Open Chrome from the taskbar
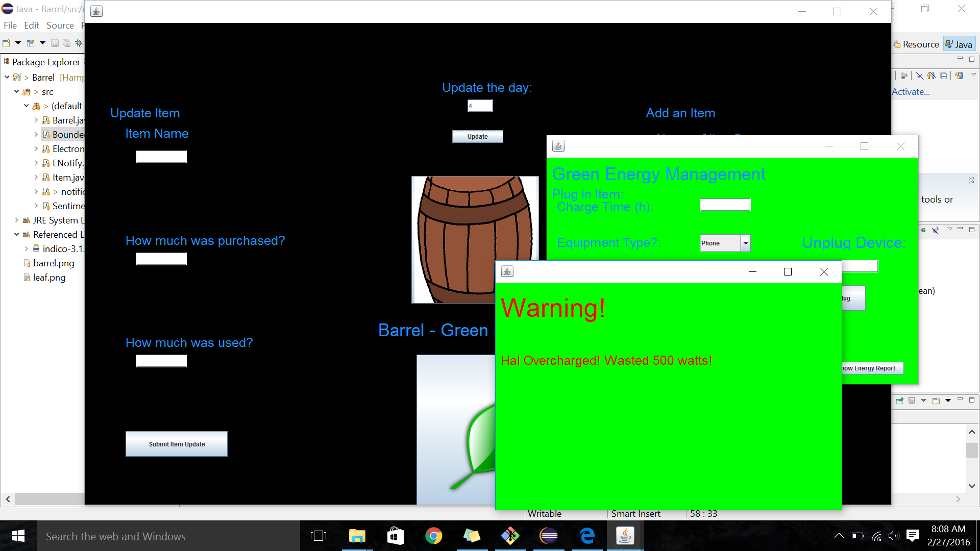 click(x=433, y=536)
